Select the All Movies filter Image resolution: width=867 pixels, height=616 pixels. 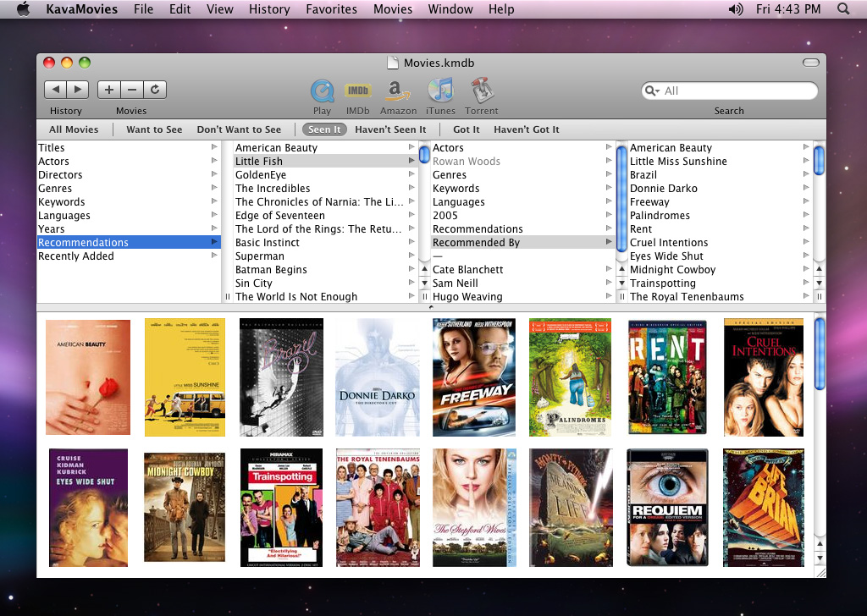[x=74, y=129]
